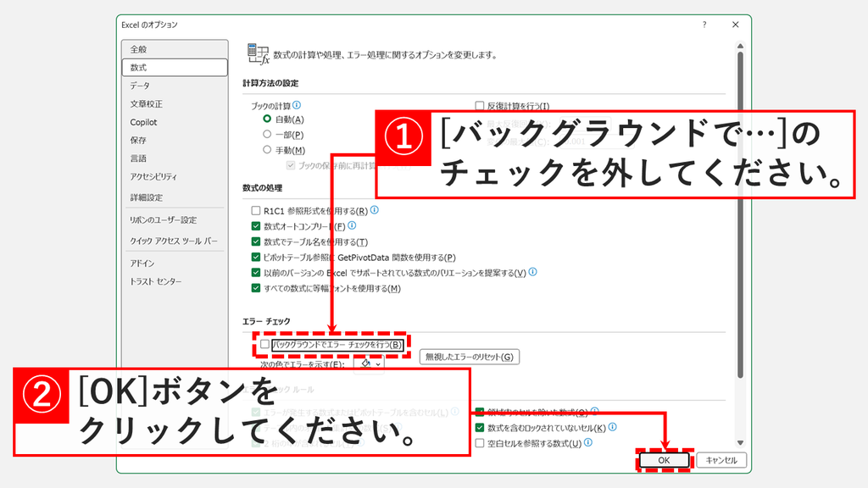868x488 pixels.
Task: Click 無視したエラーのリセット(G) button
Action: click(470, 357)
